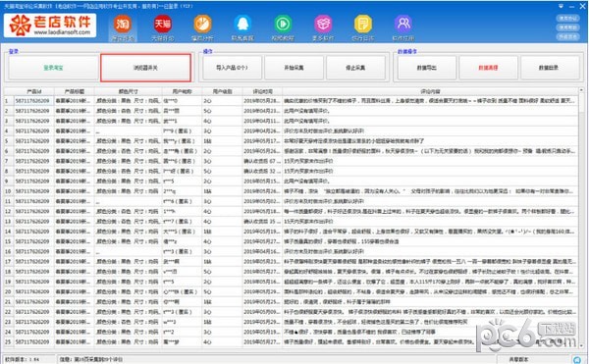Screen dimensions: 589x364
Task: Toggle the 浏览器开关 browser switch button
Action: (x=145, y=68)
